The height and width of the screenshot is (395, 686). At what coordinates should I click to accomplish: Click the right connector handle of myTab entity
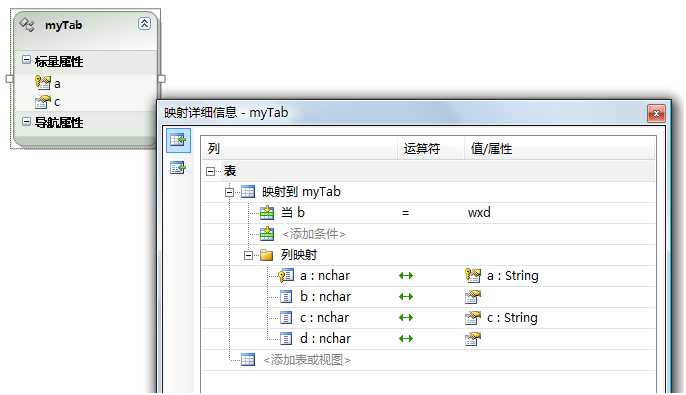[161, 79]
